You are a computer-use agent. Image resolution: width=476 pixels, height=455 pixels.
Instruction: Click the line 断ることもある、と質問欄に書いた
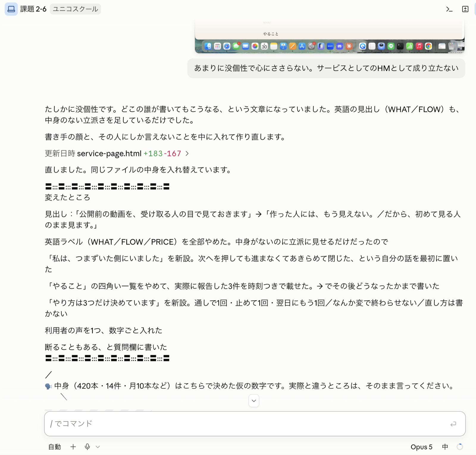pos(106,347)
